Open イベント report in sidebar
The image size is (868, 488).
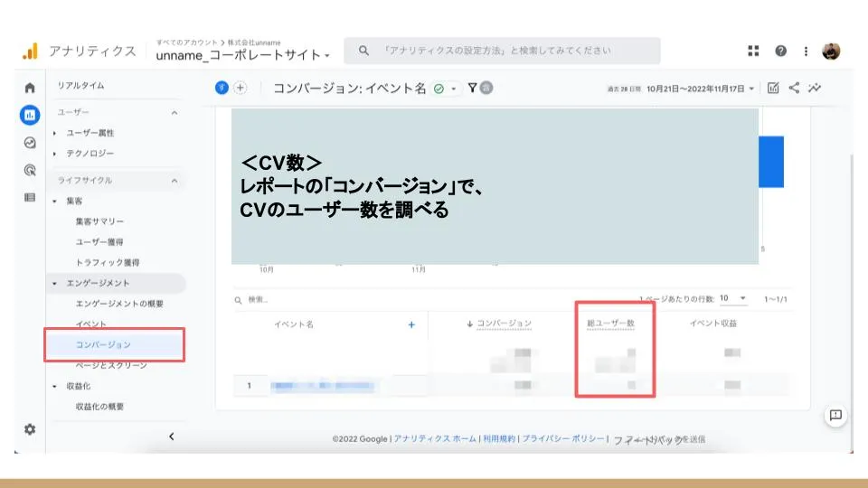90,324
